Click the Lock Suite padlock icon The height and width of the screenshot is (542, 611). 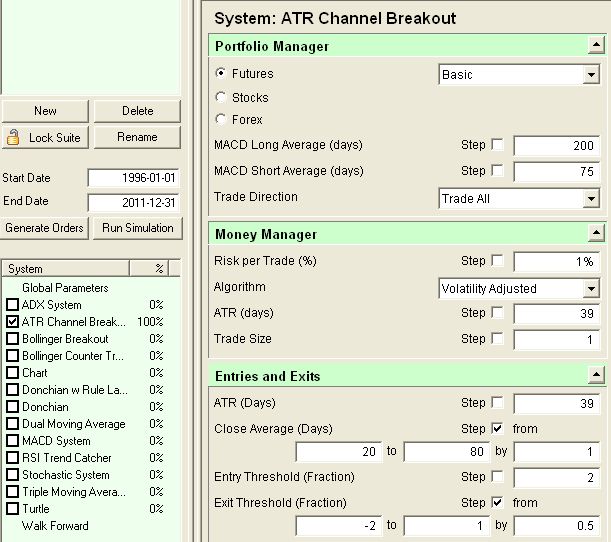(13, 137)
